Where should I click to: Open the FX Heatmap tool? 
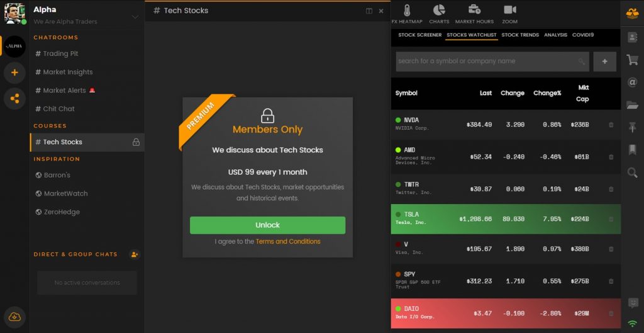coord(407,14)
